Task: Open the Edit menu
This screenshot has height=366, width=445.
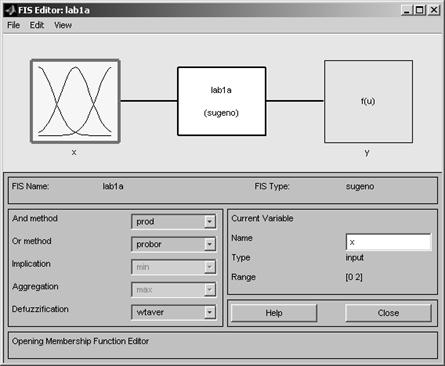Action: [x=37, y=25]
